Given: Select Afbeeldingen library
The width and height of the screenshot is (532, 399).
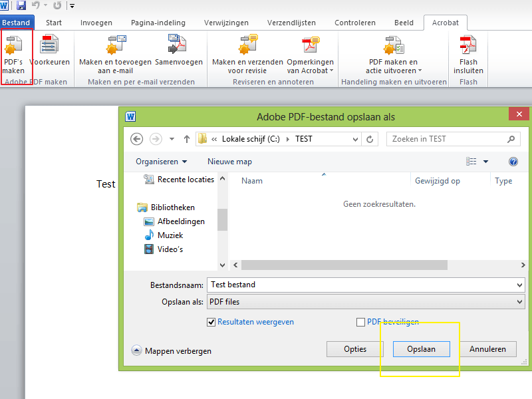Looking at the screenshot, I should (x=174, y=221).
